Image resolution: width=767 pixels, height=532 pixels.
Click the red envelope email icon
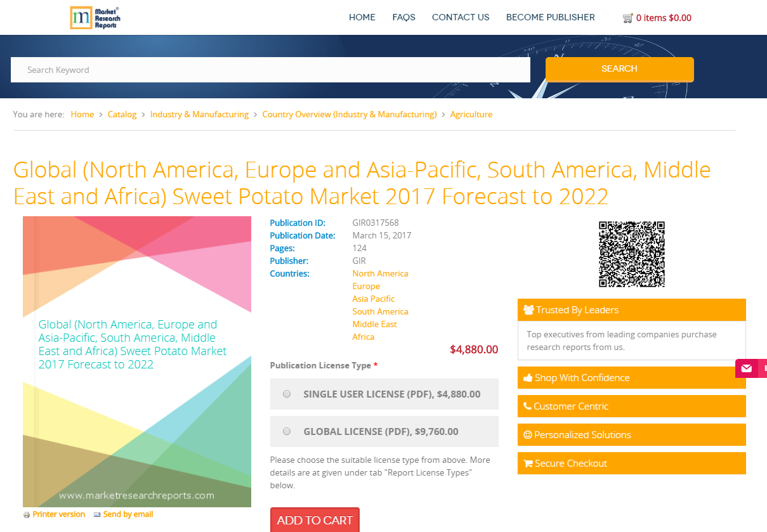point(746,368)
